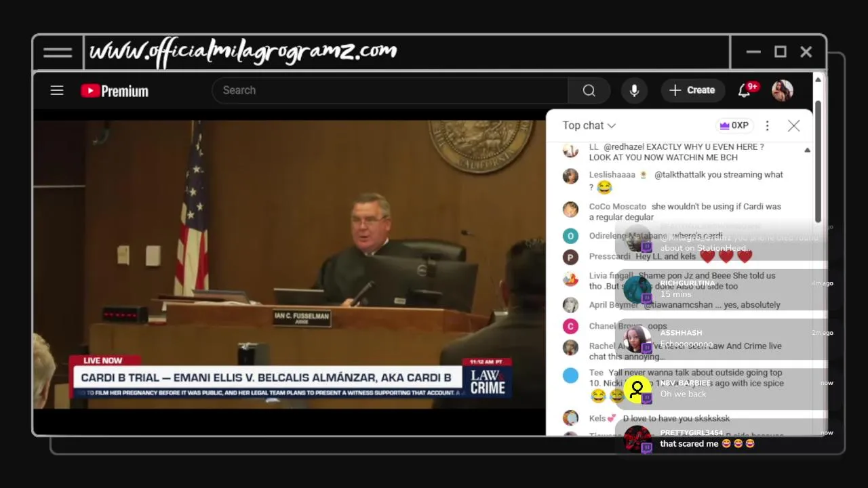Click the officialmilagrogramz.com title text

(x=243, y=52)
